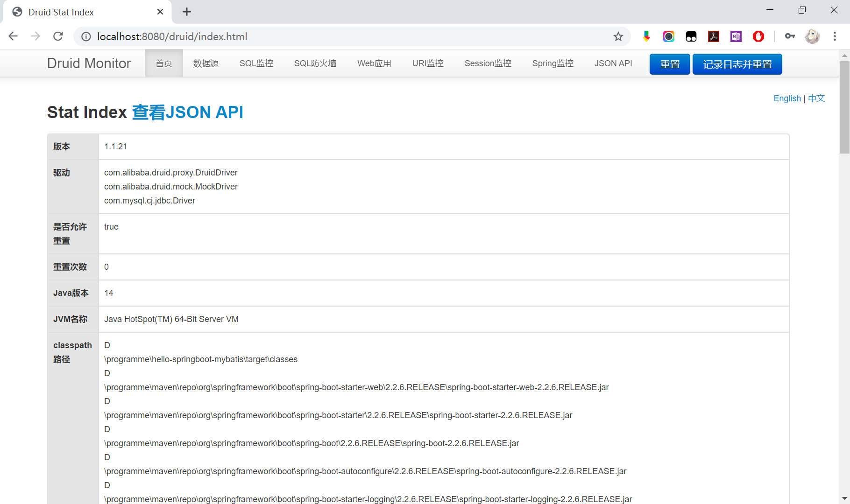This screenshot has width=850, height=504.
Task: Open the Web应用 navigation item
Action: 374,63
